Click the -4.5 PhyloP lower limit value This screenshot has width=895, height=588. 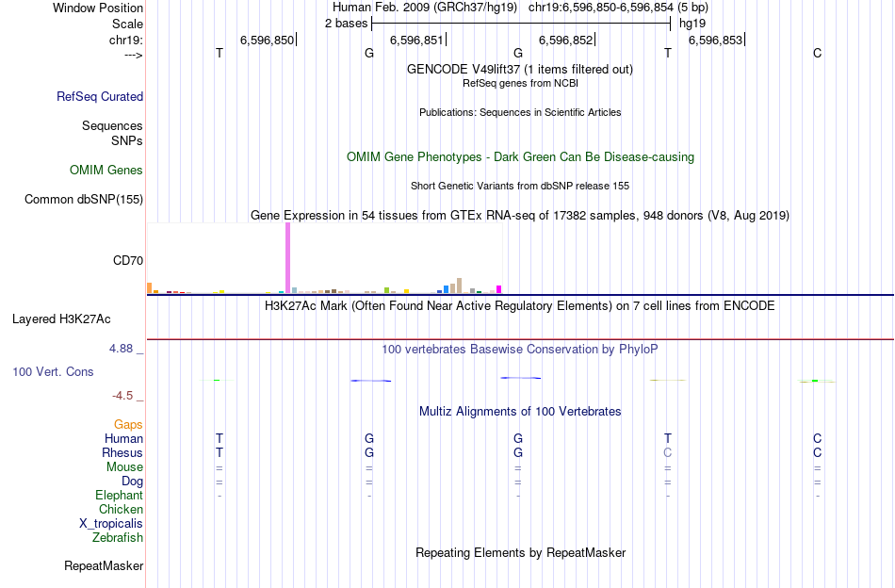pyautogui.click(x=122, y=396)
